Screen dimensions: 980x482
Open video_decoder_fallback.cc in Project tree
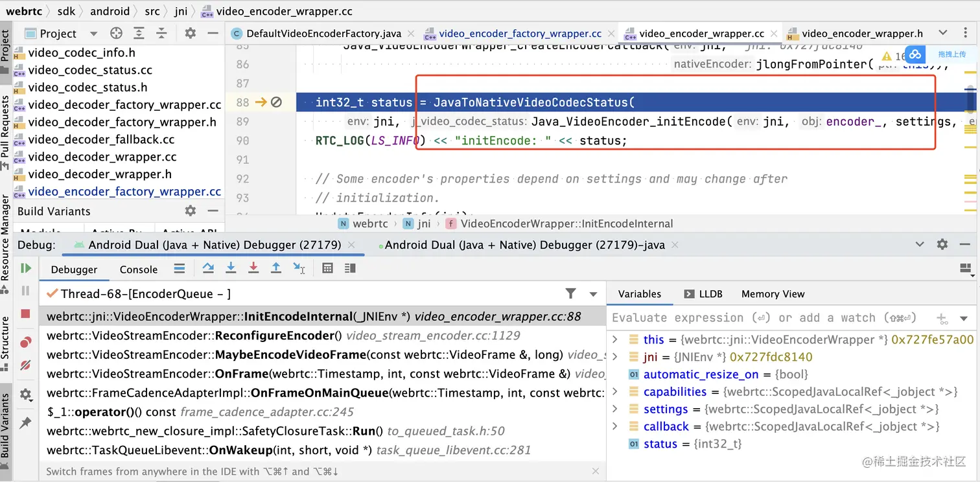coord(101,139)
